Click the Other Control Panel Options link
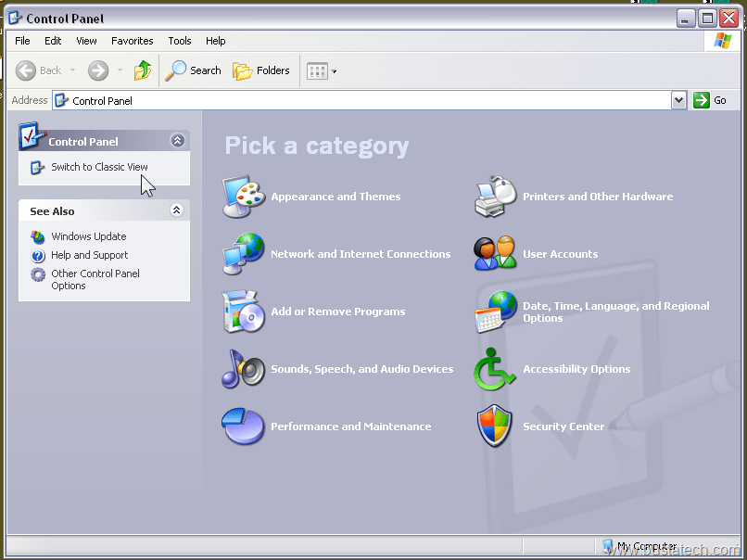747x560 pixels. [95, 280]
